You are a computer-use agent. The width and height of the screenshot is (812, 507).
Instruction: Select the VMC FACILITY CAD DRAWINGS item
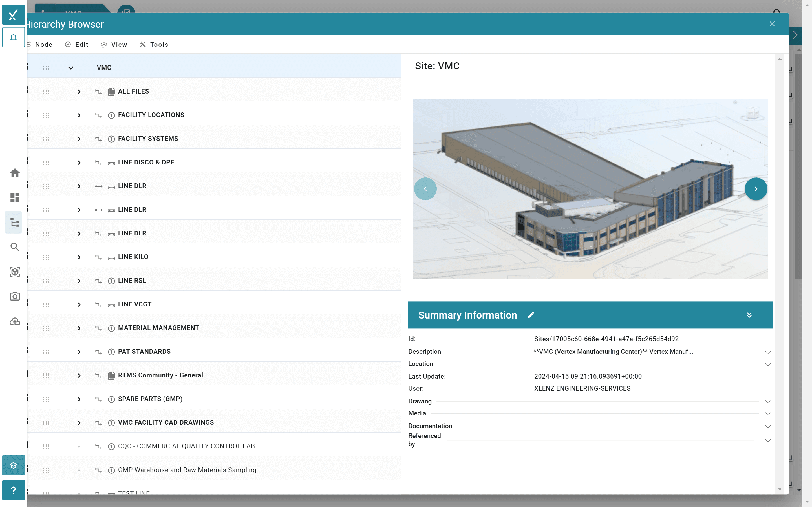click(x=166, y=422)
